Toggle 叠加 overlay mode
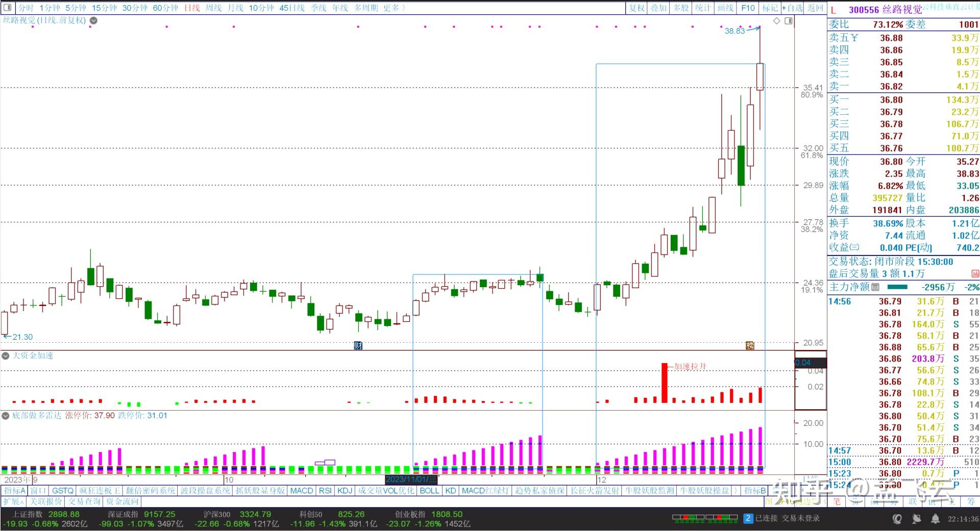980x531 pixels. point(658,8)
